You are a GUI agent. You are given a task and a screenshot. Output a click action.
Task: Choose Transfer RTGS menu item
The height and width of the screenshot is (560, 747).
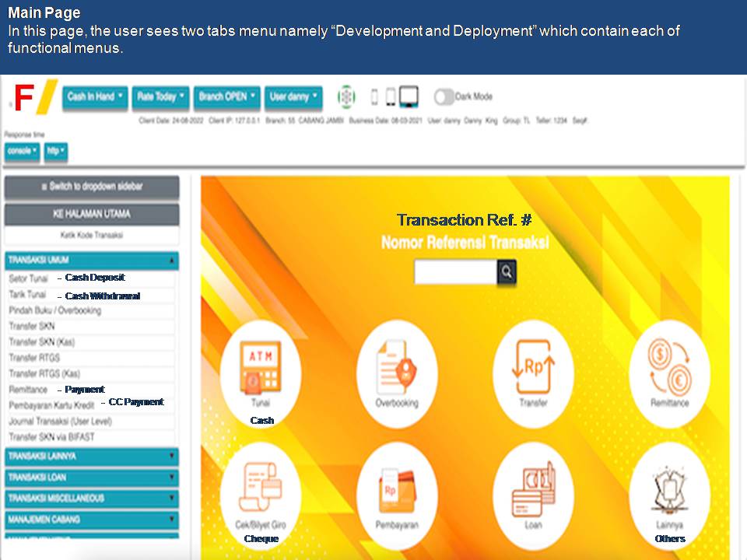pyautogui.click(x=34, y=358)
